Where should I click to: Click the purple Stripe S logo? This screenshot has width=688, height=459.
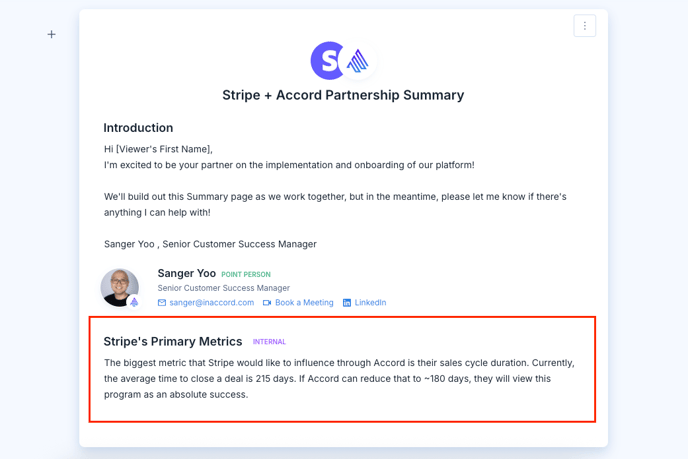[x=327, y=61]
